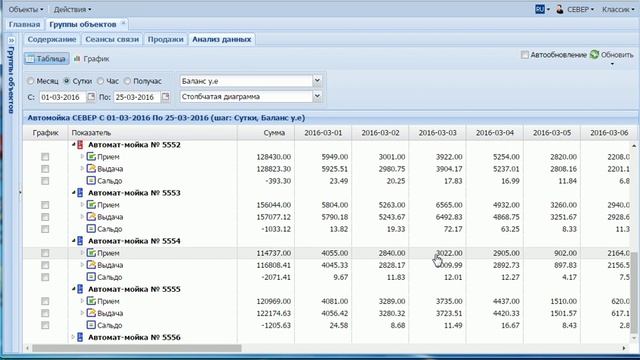Collapse the Автомат-мойка № 5555 node
This screenshot has width=640, height=360.
tap(73, 289)
